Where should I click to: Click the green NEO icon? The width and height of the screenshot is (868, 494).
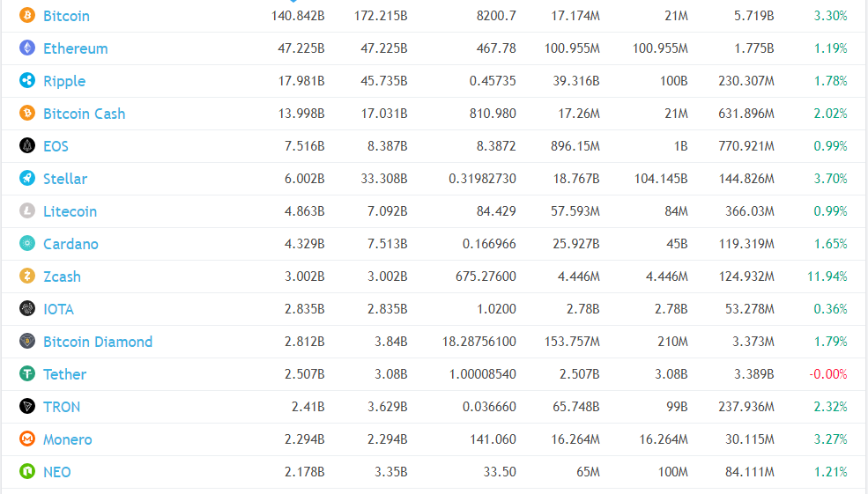click(x=27, y=472)
